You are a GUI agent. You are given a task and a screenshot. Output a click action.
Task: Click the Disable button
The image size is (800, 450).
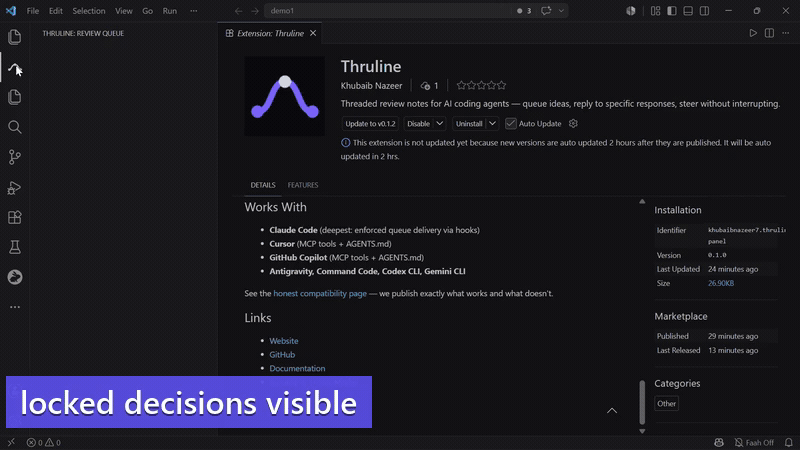(x=418, y=123)
